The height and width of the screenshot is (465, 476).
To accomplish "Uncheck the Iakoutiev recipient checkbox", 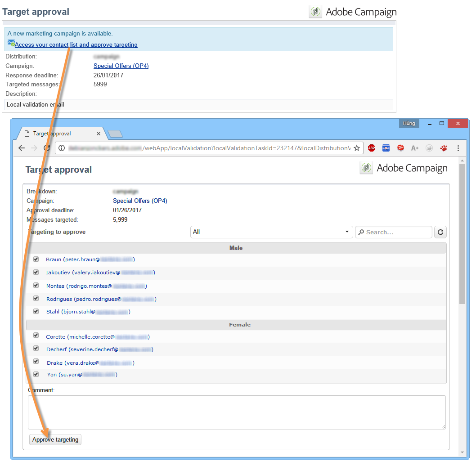I will 36,272.
